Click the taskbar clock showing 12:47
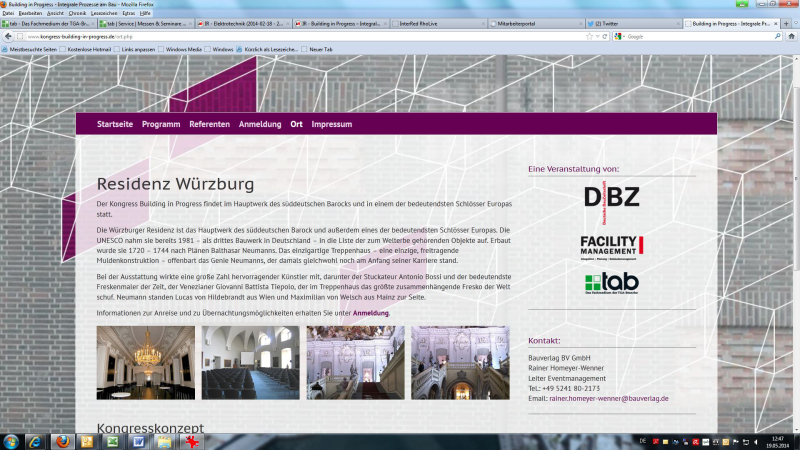The image size is (800, 450). [778, 442]
